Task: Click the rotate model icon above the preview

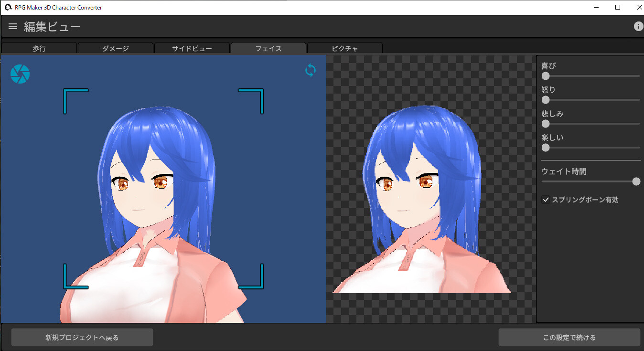Action: (x=310, y=70)
